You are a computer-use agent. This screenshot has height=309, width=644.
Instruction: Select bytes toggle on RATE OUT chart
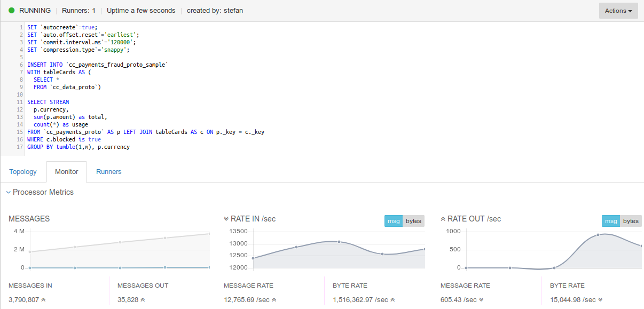click(x=631, y=221)
